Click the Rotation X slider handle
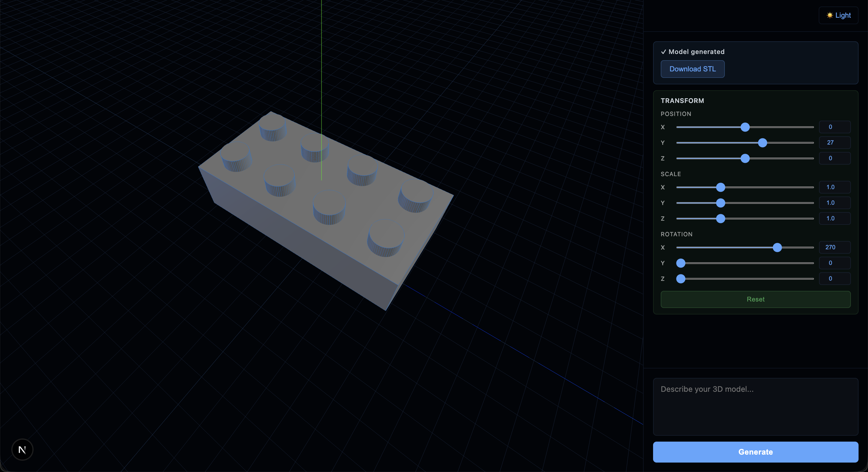 click(x=777, y=248)
